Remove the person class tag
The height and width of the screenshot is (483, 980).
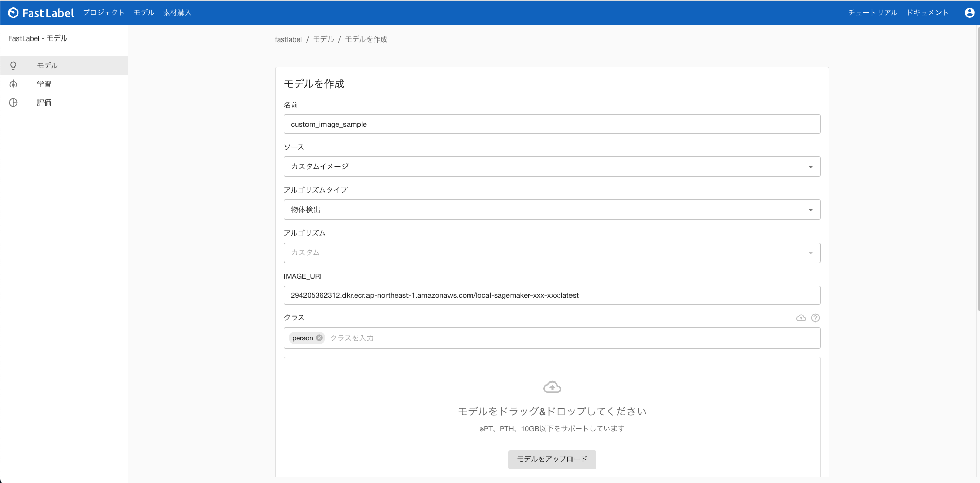click(319, 338)
